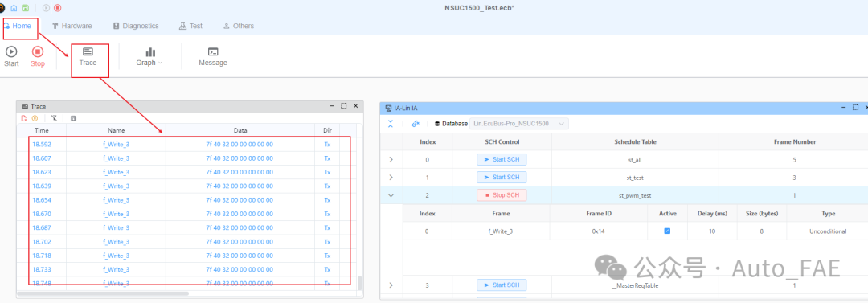Click the Time column header in Trace
The height and width of the screenshot is (303, 868).
[x=42, y=131]
